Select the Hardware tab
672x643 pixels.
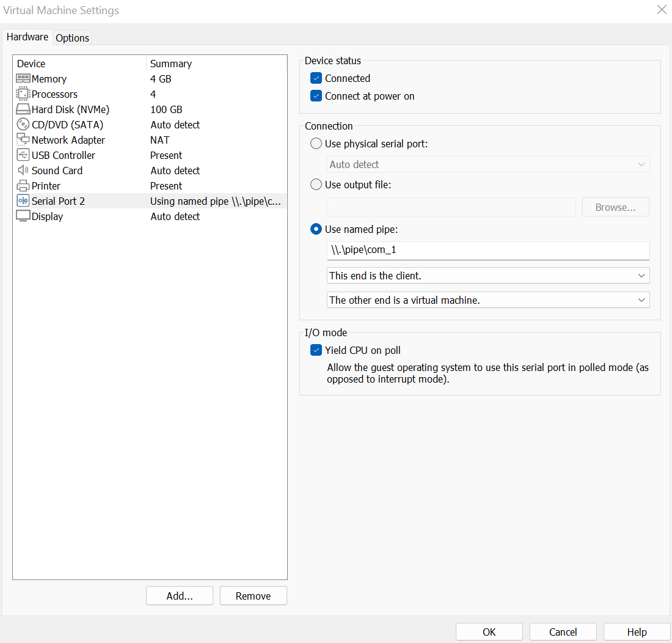coord(27,37)
